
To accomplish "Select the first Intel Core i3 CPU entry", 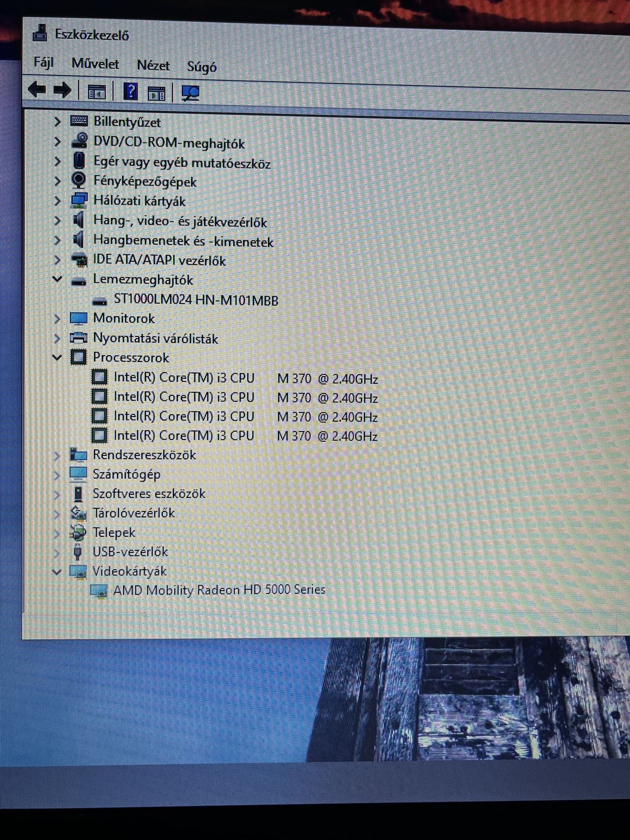I will tap(246, 378).
